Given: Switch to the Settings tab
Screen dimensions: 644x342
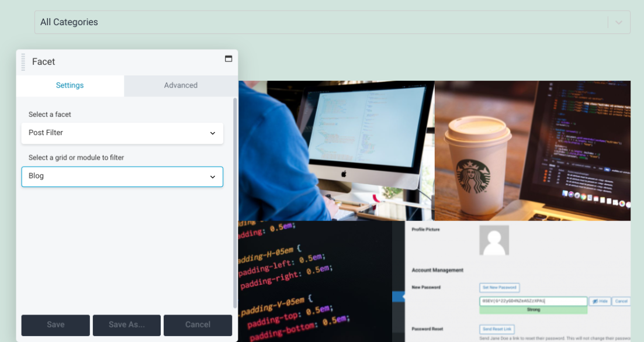Looking at the screenshot, I should point(70,85).
